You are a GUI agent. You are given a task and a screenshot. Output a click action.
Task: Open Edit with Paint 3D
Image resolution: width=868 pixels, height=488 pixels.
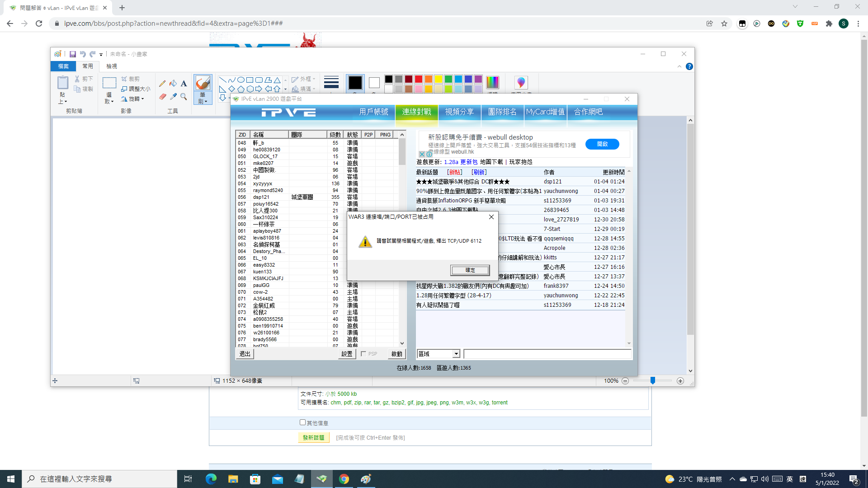click(521, 83)
